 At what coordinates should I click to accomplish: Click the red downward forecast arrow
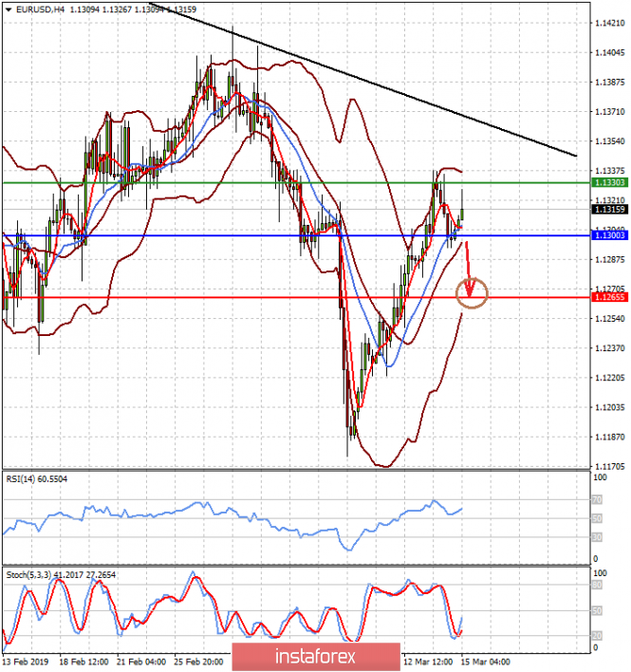[x=467, y=271]
